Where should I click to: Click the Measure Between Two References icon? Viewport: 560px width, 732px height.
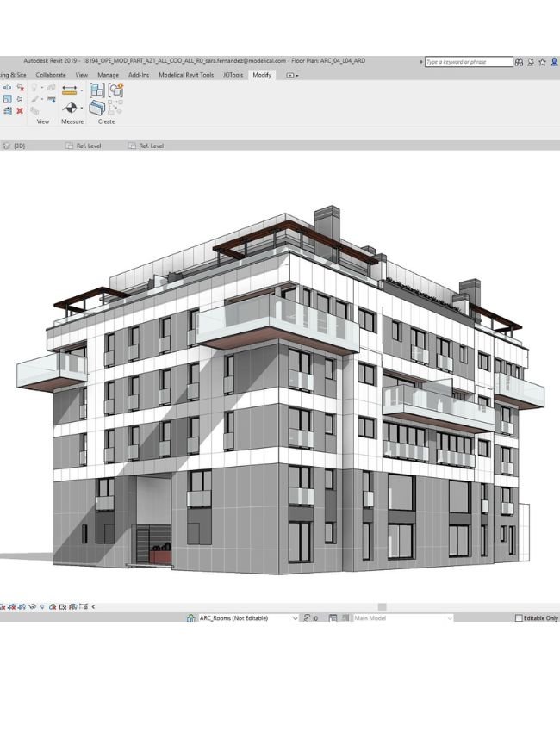point(69,90)
